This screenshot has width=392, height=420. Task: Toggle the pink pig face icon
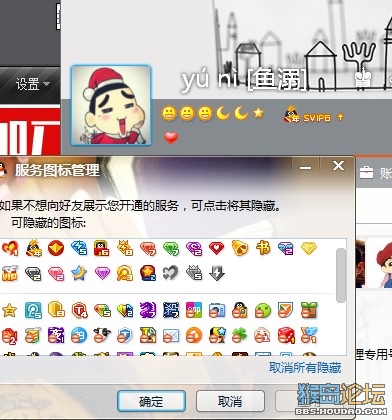pyautogui.click(x=263, y=335)
